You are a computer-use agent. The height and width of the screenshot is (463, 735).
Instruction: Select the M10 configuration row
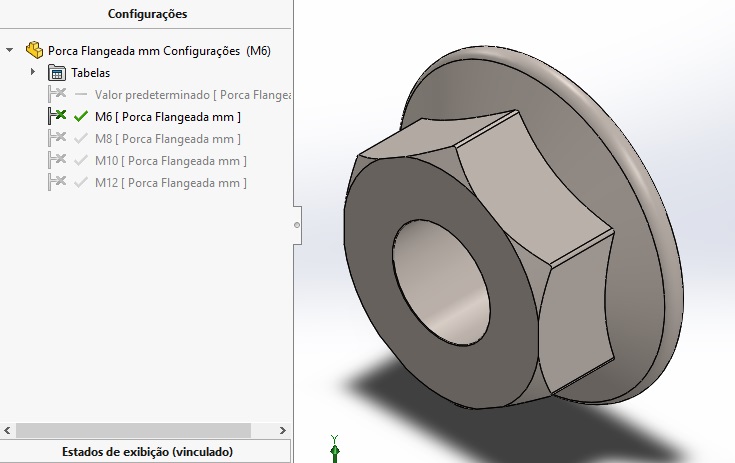tap(171, 161)
